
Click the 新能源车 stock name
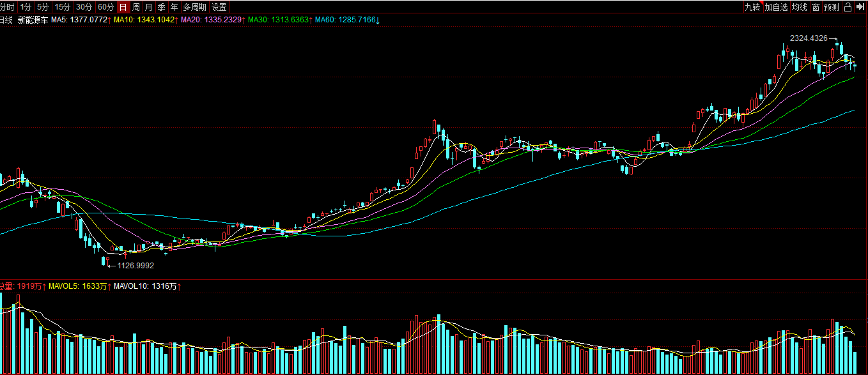[33, 20]
